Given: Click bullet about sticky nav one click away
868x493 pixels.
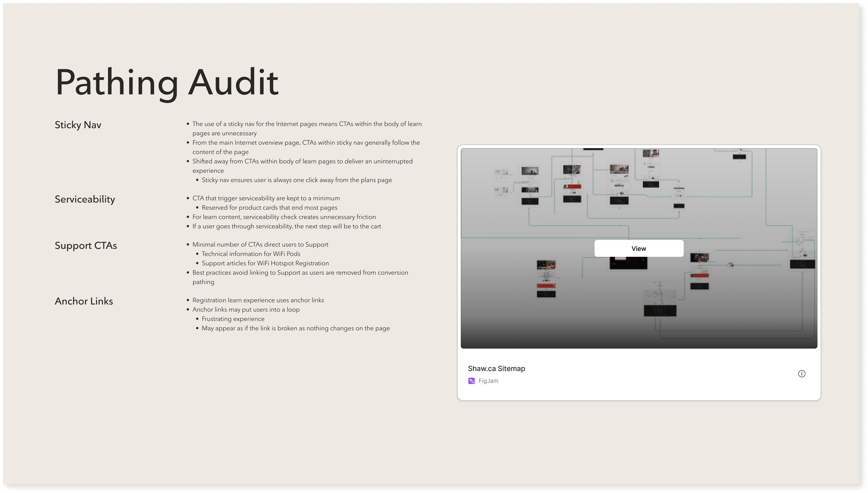Looking at the screenshot, I should pyautogui.click(x=297, y=180).
